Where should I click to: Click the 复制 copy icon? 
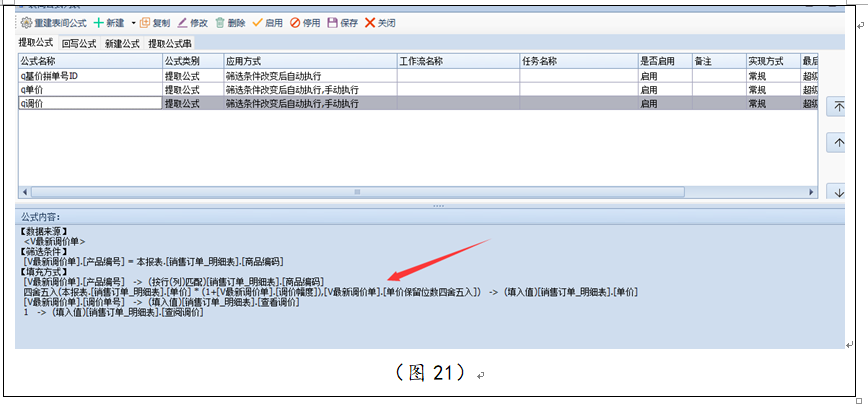pos(146,22)
